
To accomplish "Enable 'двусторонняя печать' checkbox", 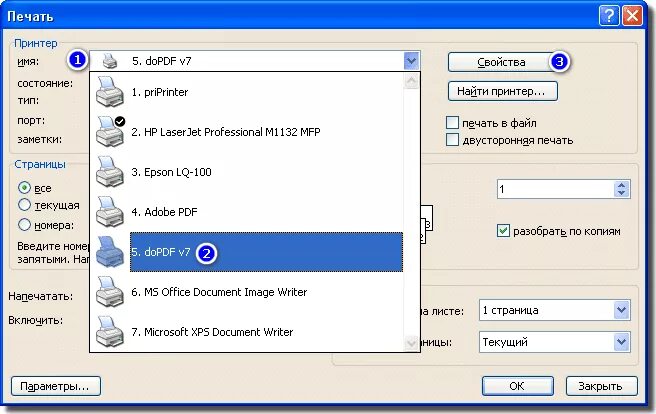I will point(452,140).
